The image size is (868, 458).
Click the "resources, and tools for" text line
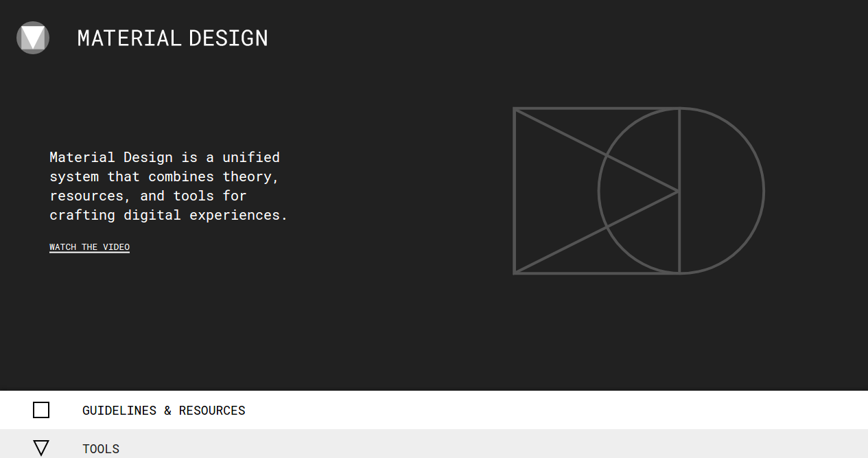(148, 196)
